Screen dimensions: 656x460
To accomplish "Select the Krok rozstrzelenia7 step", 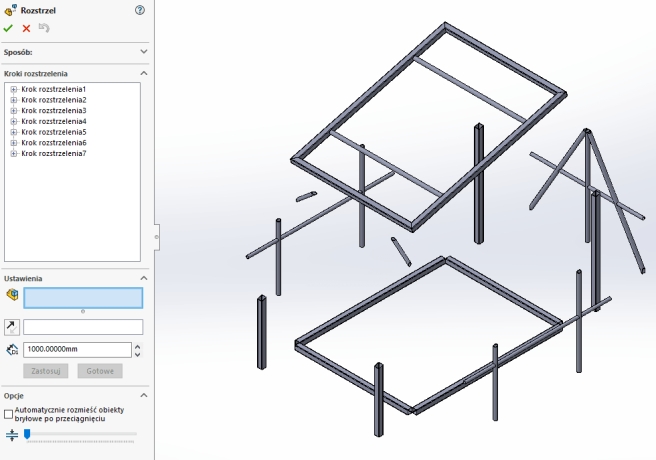I will click(54, 153).
